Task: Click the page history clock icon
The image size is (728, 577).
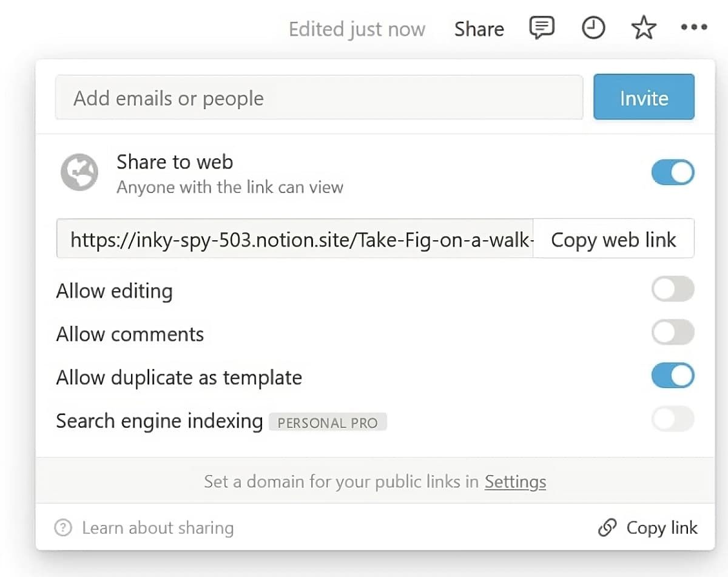Action: pos(593,27)
